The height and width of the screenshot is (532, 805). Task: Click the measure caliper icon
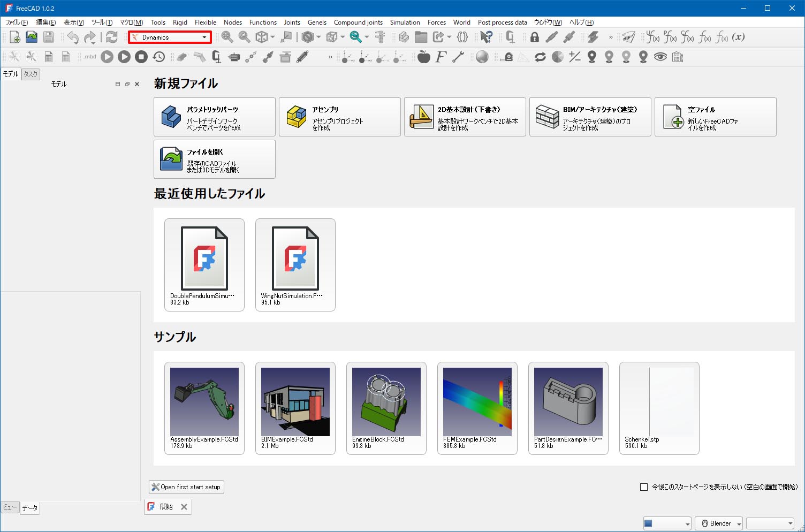click(x=380, y=37)
